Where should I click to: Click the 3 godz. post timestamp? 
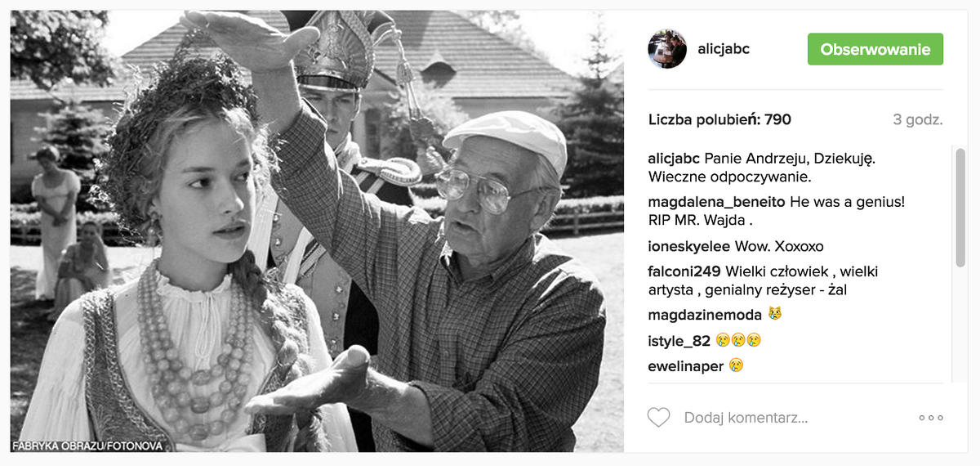tap(918, 119)
